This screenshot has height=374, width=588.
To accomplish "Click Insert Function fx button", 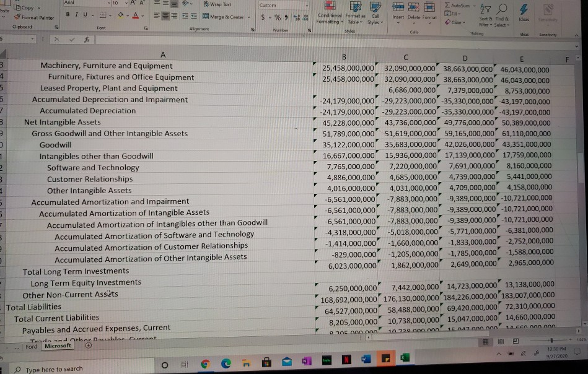I will pyautogui.click(x=87, y=39).
